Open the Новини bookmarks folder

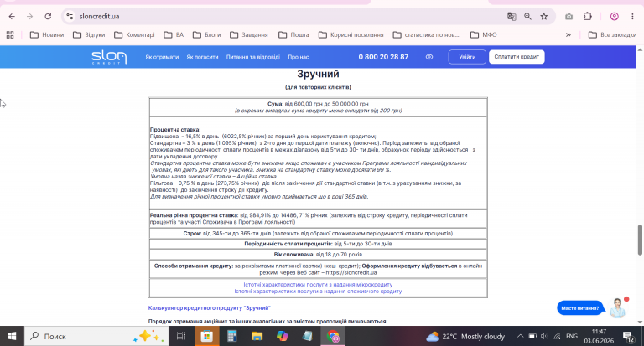(x=47, y=35)
